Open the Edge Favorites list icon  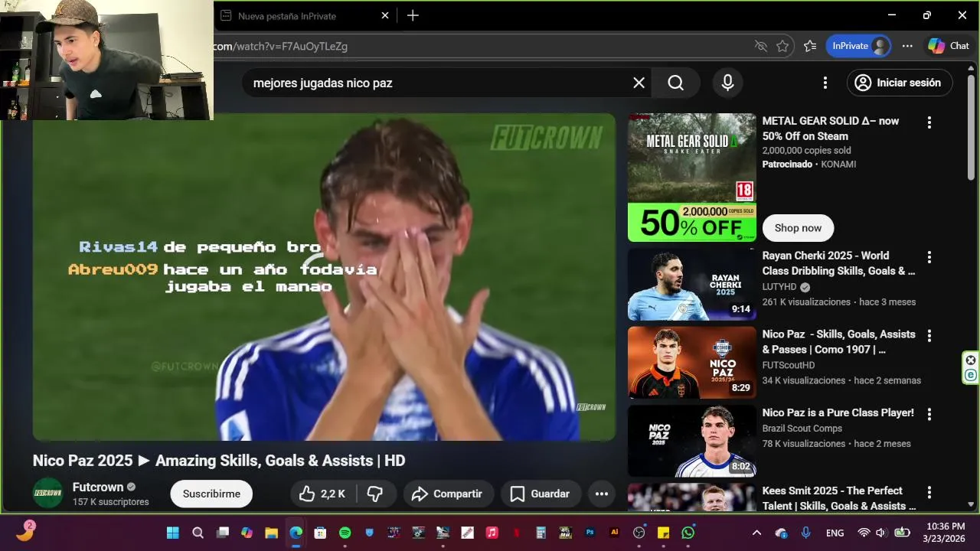tap(810, 46)
